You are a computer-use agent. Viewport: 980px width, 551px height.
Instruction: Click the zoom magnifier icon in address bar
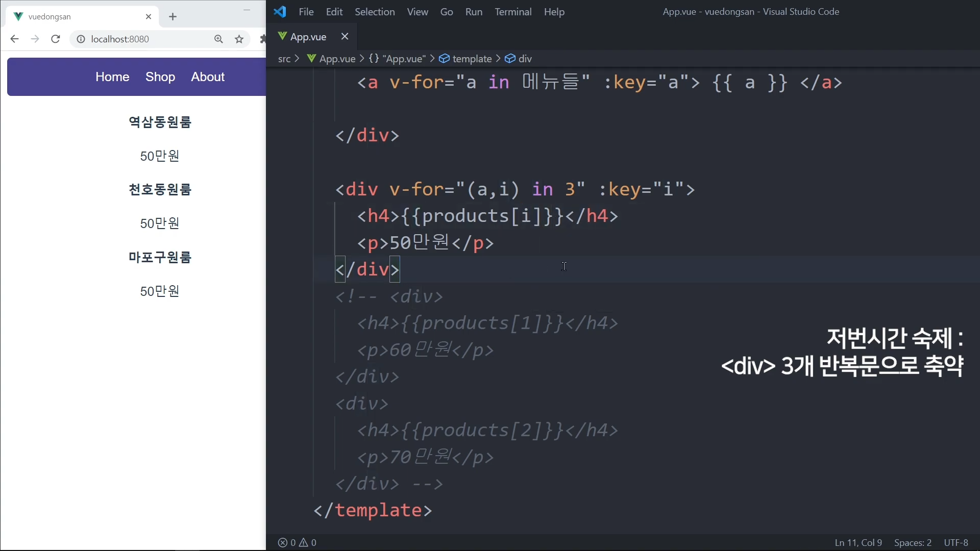coord(218,39)
